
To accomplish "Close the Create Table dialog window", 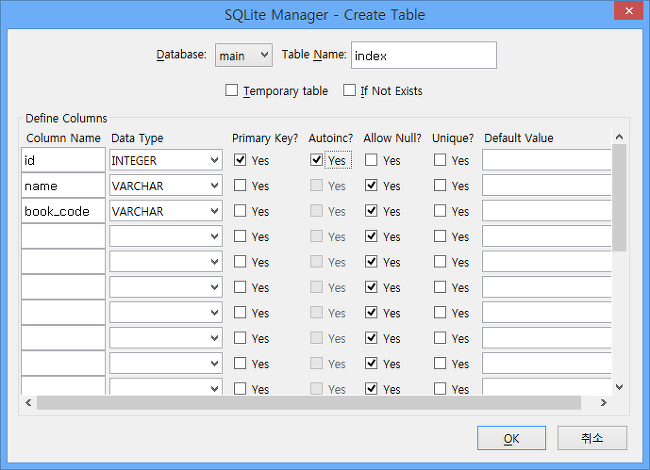I will 628,11.
